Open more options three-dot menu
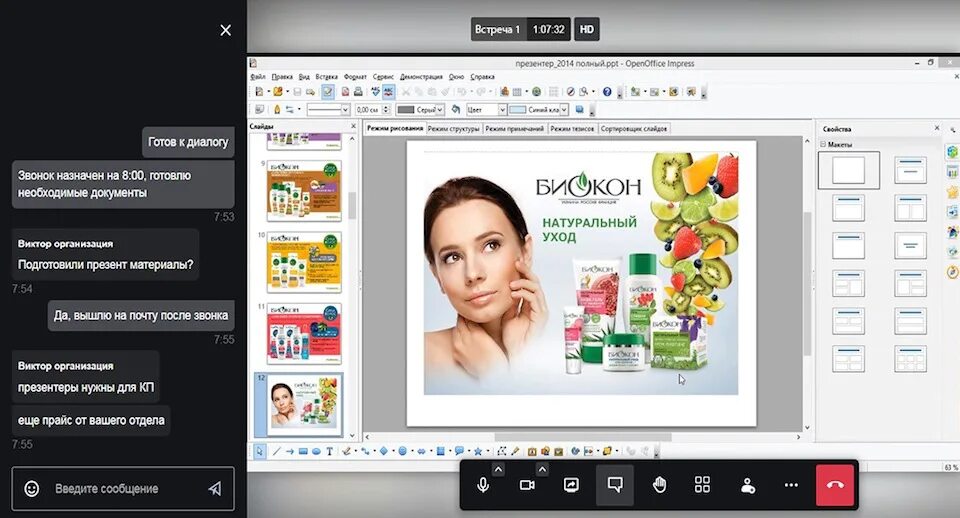This screenshot has width=960, height=518. 791,485
